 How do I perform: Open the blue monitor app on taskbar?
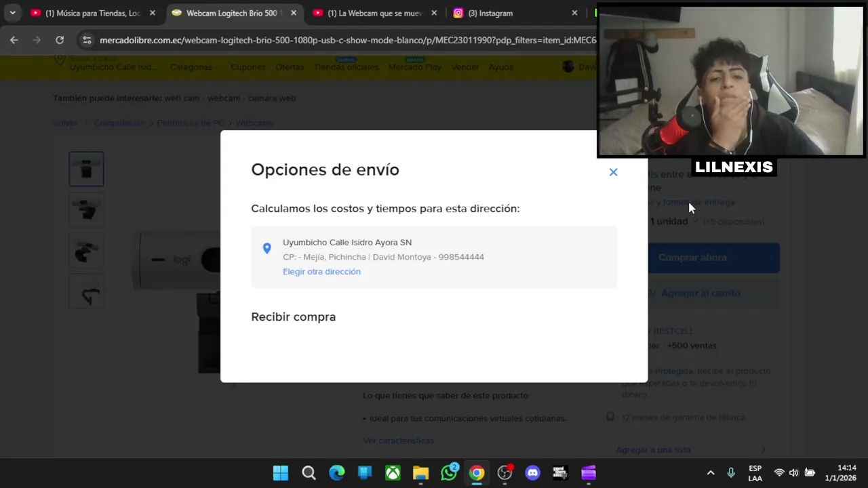[x=365, y=473]
